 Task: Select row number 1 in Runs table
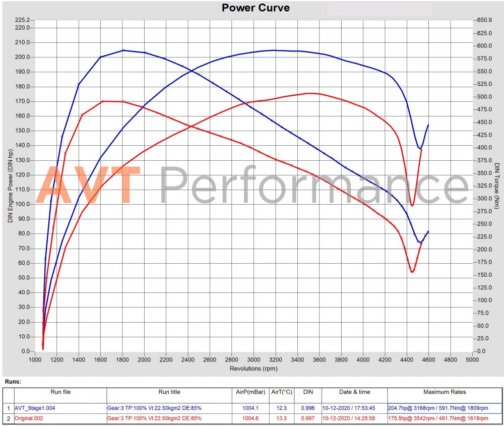tap(8, 407)
